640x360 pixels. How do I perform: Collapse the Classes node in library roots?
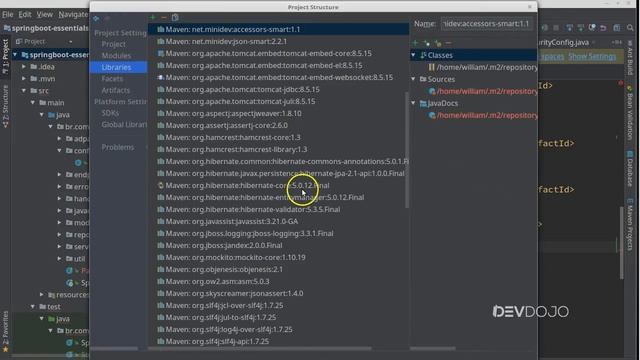pyautogui.click(x=413, y=55)
